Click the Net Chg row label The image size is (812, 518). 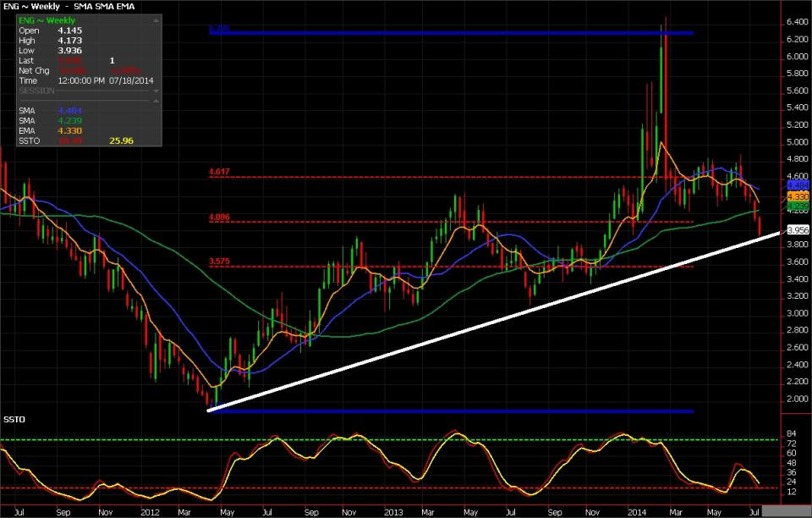point(34,71)
